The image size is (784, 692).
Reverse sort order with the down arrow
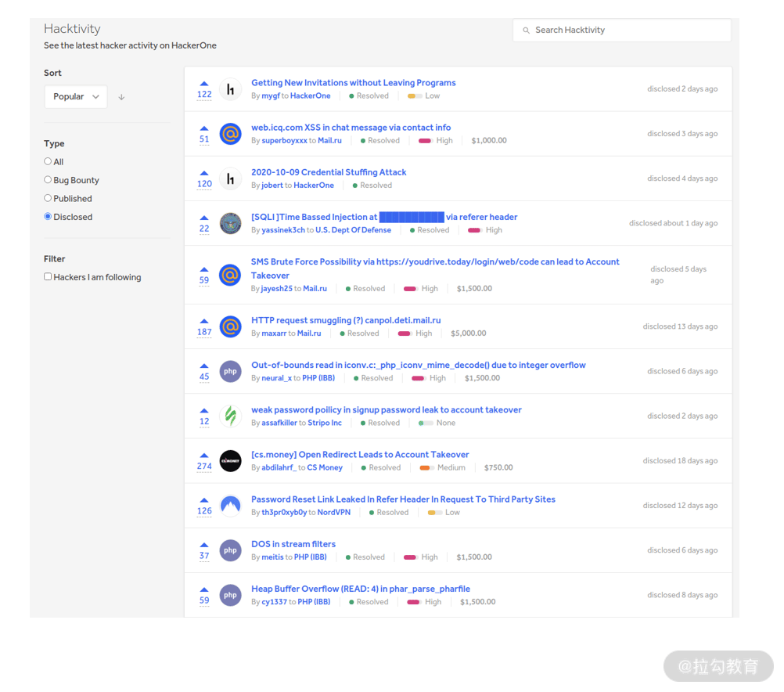coord(121,97)
